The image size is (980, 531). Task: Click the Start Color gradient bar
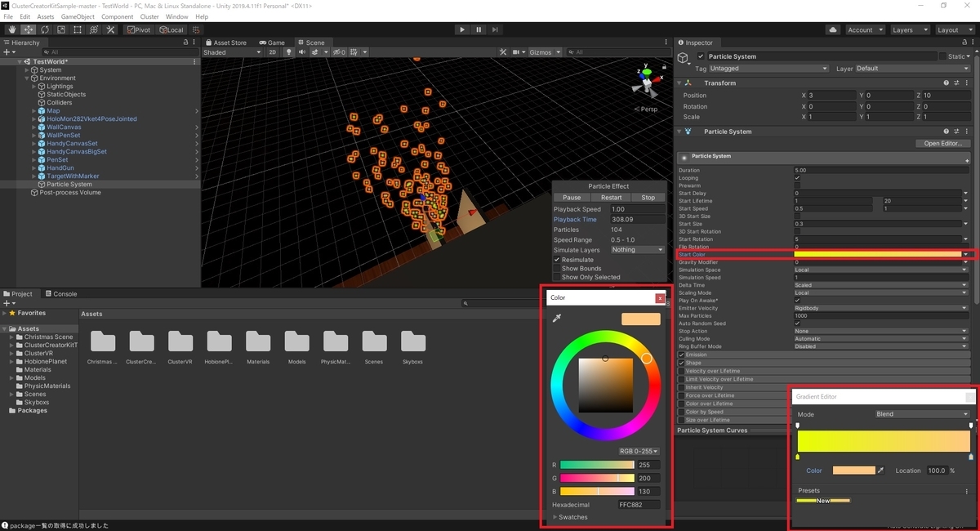click(877, 255)
